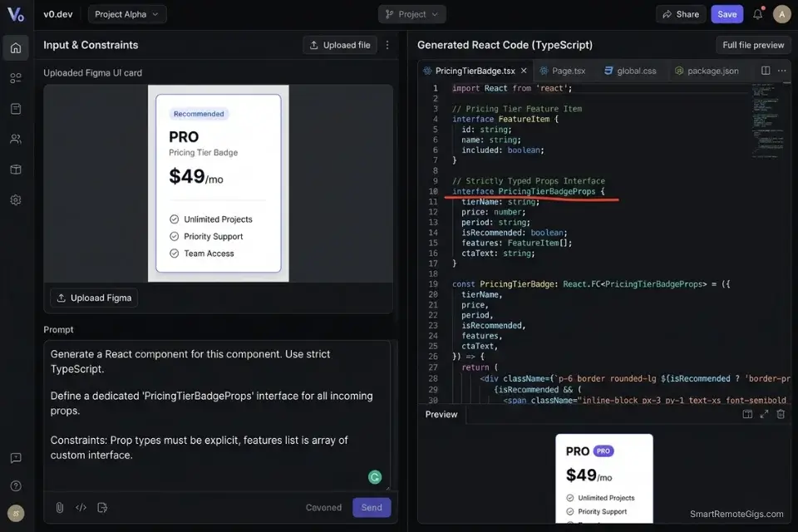Click the Cevoned button

pyautogui.click(x=323, y=508)
